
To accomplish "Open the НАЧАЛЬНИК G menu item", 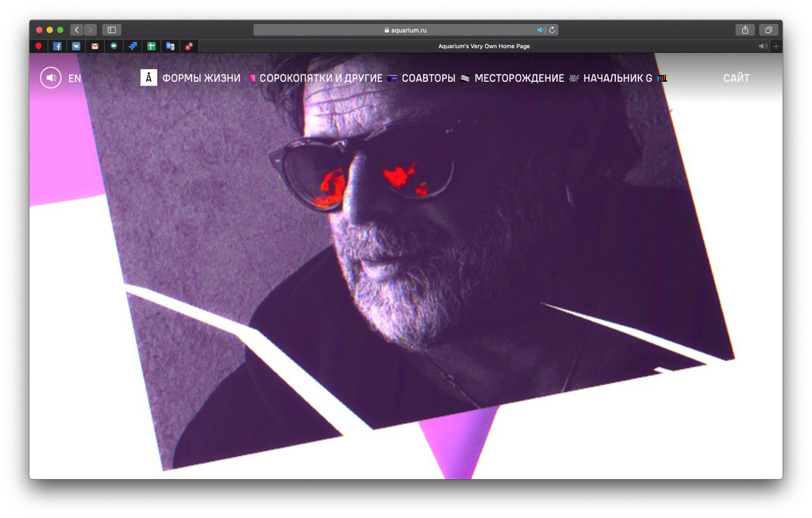I will click(x=617, y=78).
